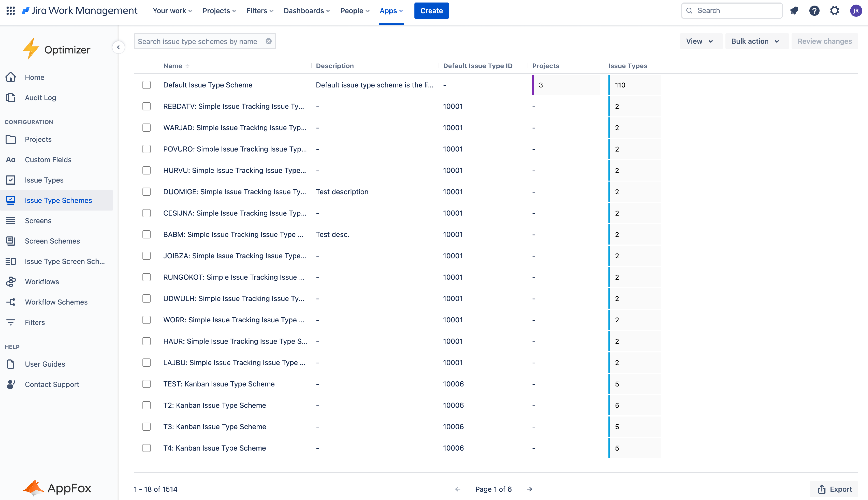Image resolution: width=868 pixels, height=500 pixels.
Task: Go to the next page of results
Action: (x=529, y=489)
